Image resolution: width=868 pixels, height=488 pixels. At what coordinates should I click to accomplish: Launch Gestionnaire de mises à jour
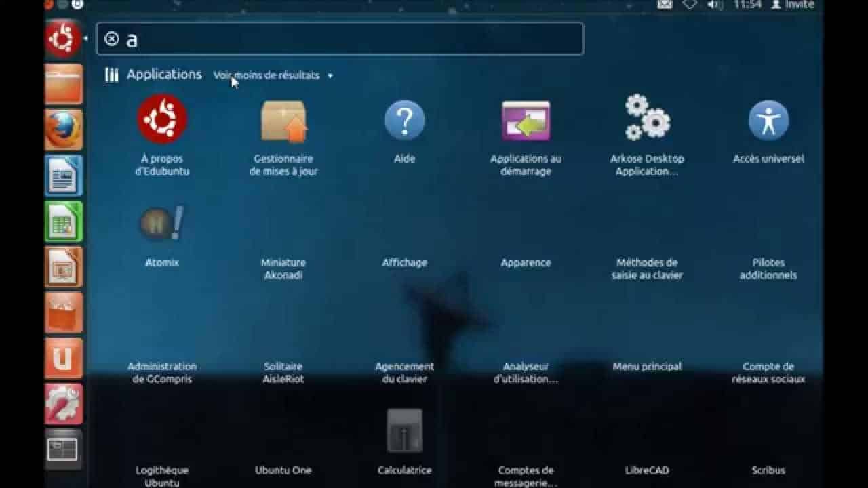283,138
